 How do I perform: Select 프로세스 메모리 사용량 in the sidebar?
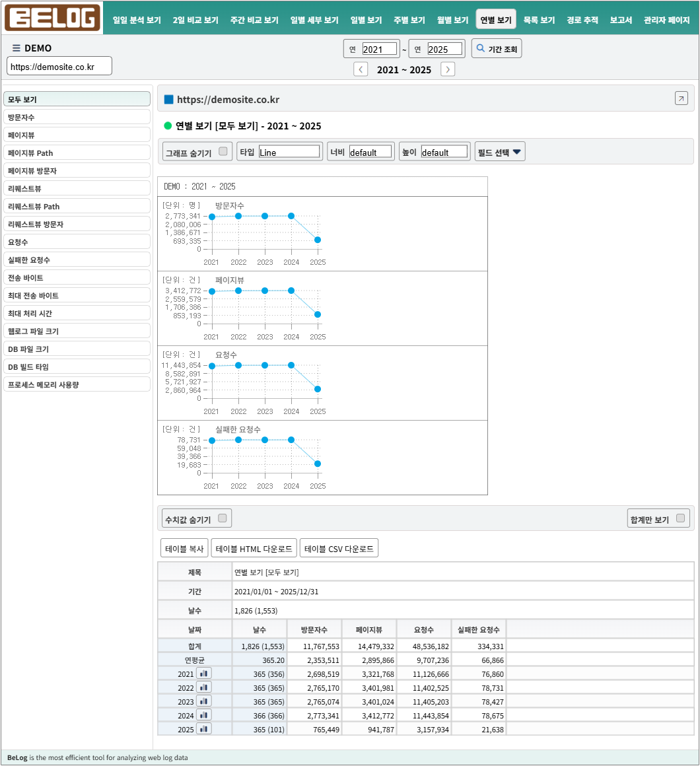pos(77,384)
